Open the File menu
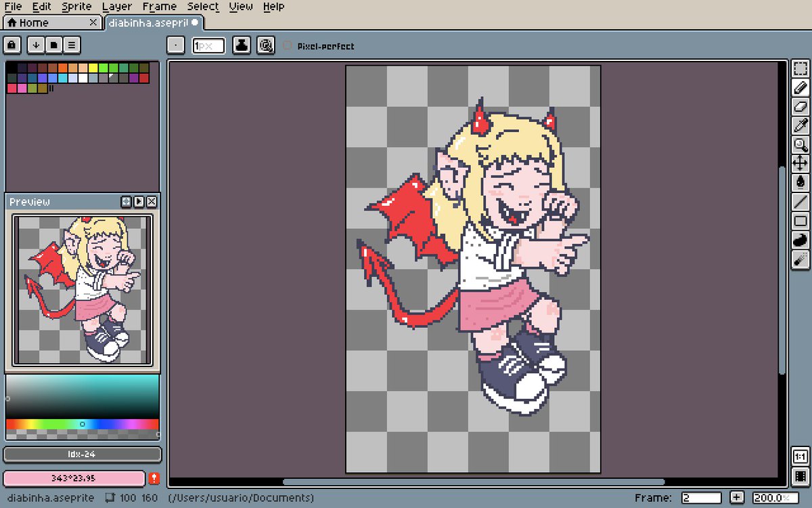The image size is (812, 508). tap(13, 7)
